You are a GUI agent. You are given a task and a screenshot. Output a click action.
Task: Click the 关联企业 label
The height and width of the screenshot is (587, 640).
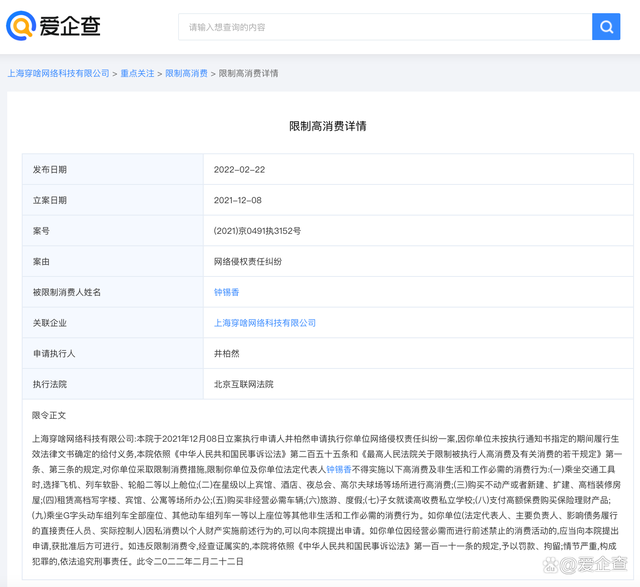pos(50,323)
